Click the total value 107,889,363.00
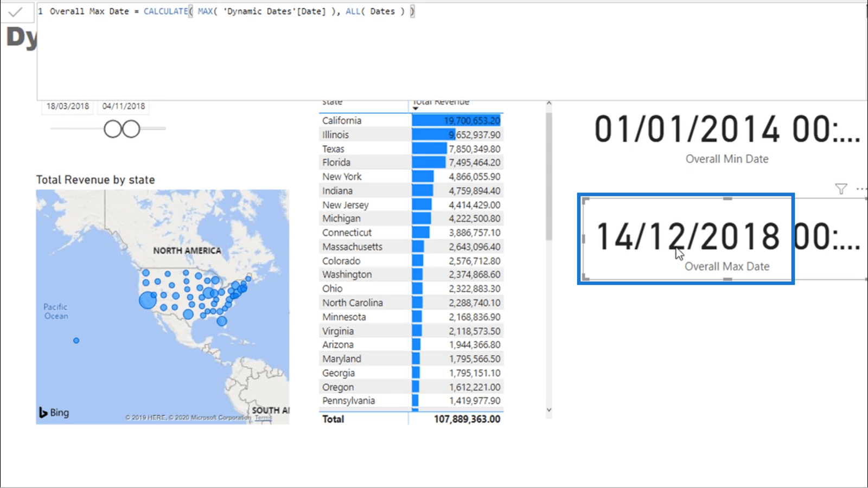Image resolution: width=868 pixels, height=488 pixels. (x=467, y=419)
